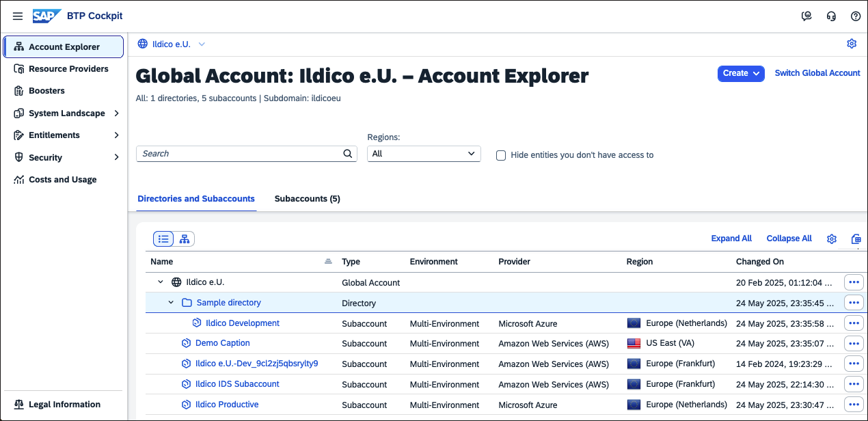Open Costs and Usage
This screenshot has height=421, width=868.
(x=64, y=180)
